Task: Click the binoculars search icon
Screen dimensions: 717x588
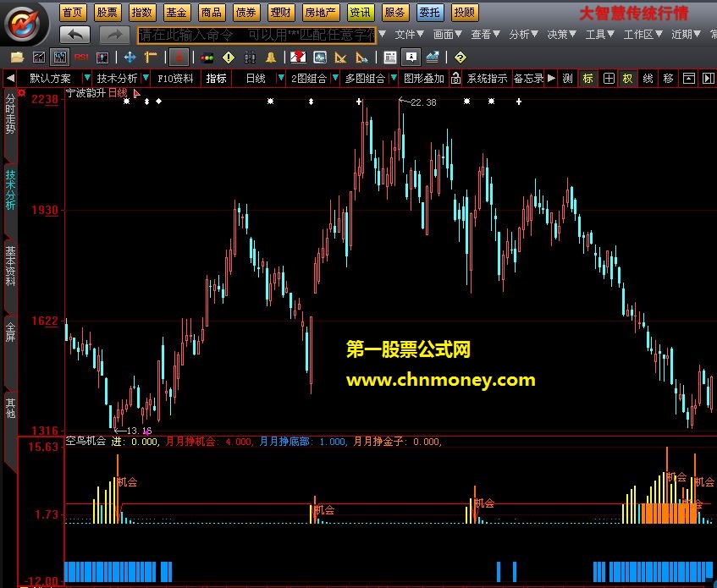Action: click(x=250, y=58)
